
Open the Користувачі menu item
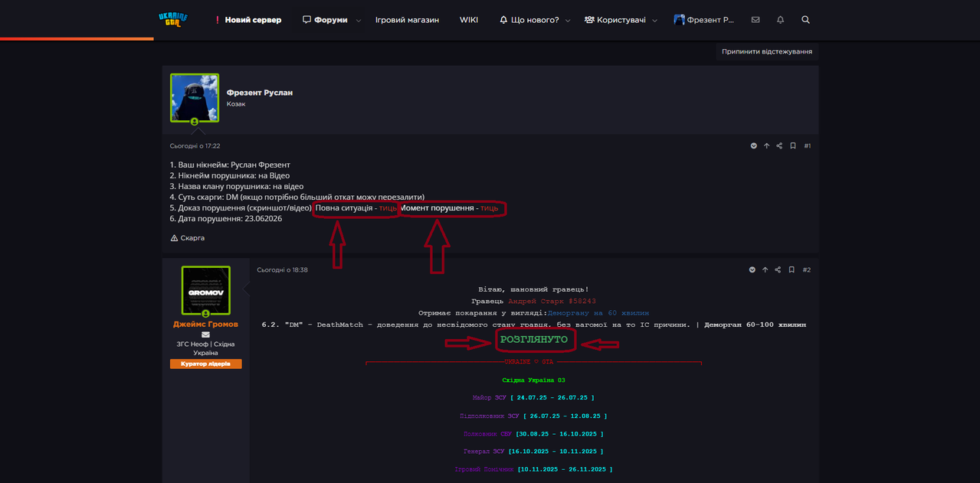click(x=623, y=20)
